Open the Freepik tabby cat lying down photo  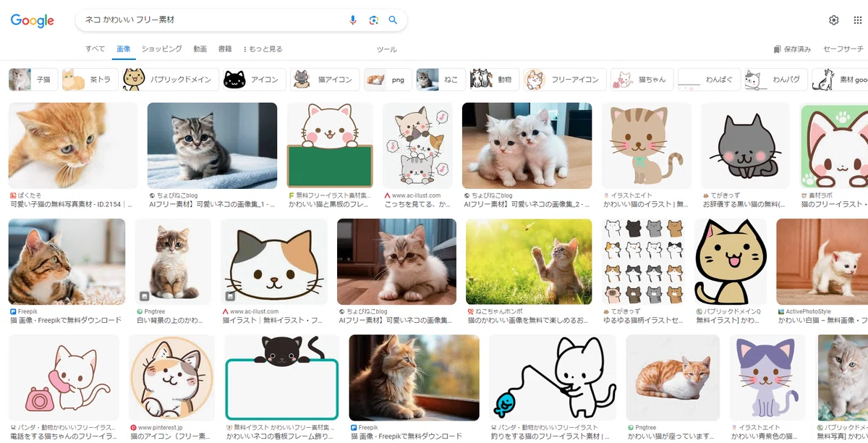pyautogui.click(x=67, y=261)
